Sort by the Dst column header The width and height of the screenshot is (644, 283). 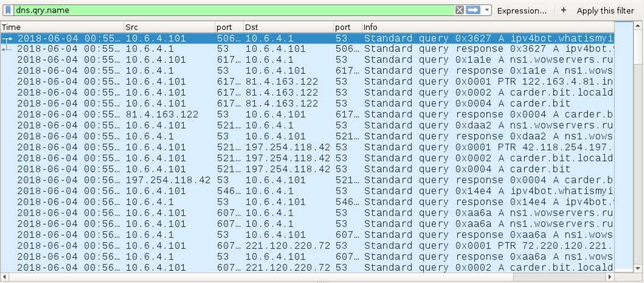(x=288, y=27)
